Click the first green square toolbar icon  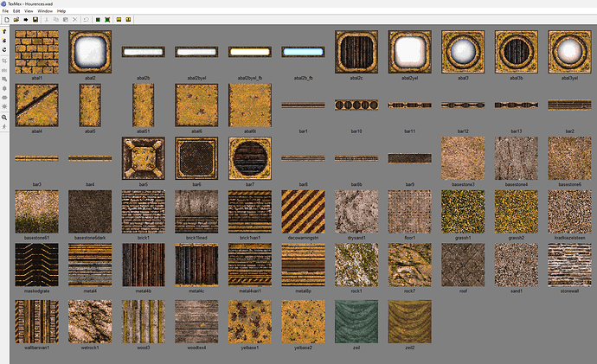(98, 19)
